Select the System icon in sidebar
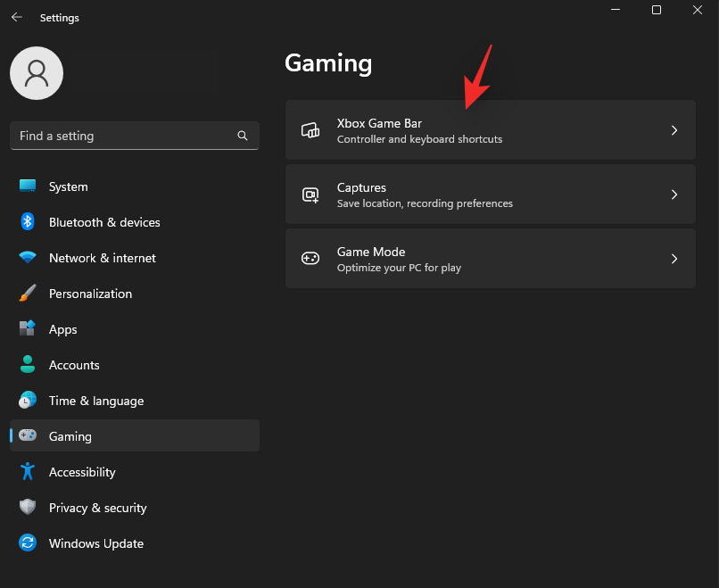 (27, 186)
